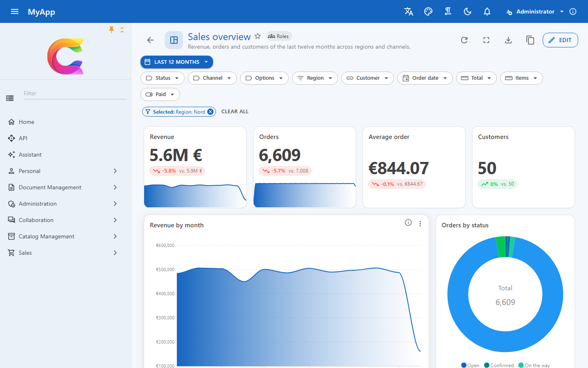Viewport: 588px width, 368px height.
Task: Open the Status filter dropdown
Action: coord(163,78)
